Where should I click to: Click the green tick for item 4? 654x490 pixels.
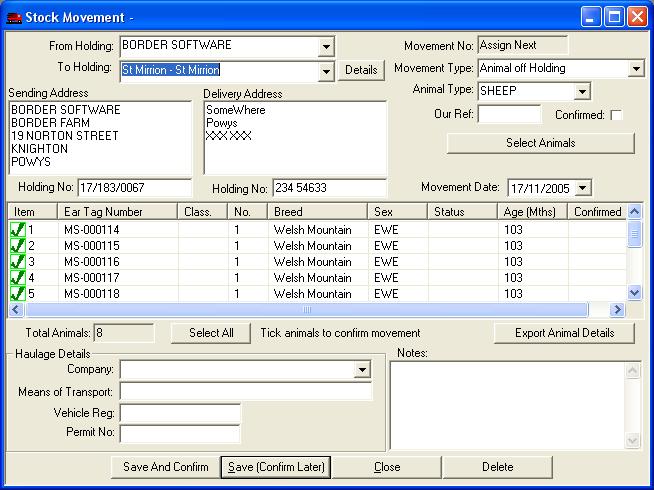pyautogui.click(x=18, y=278)
